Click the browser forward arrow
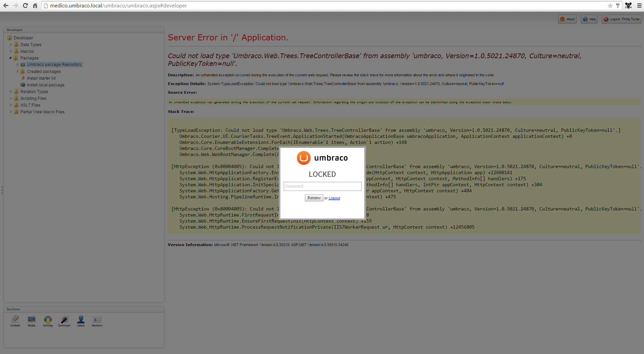Screen dimensions: 644x354 [x=15, y=5]
